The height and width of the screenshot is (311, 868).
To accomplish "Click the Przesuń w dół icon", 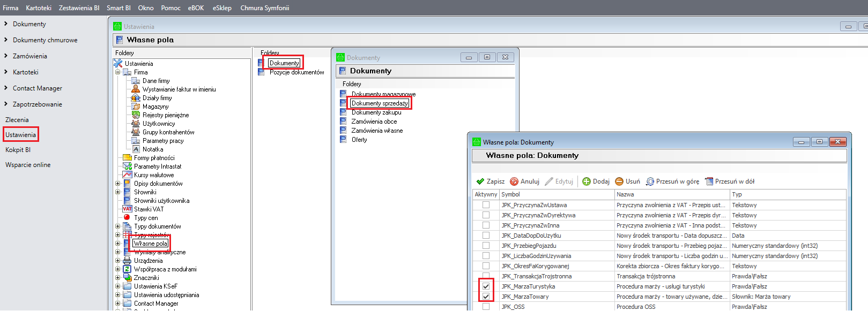I will pos(709,181).
